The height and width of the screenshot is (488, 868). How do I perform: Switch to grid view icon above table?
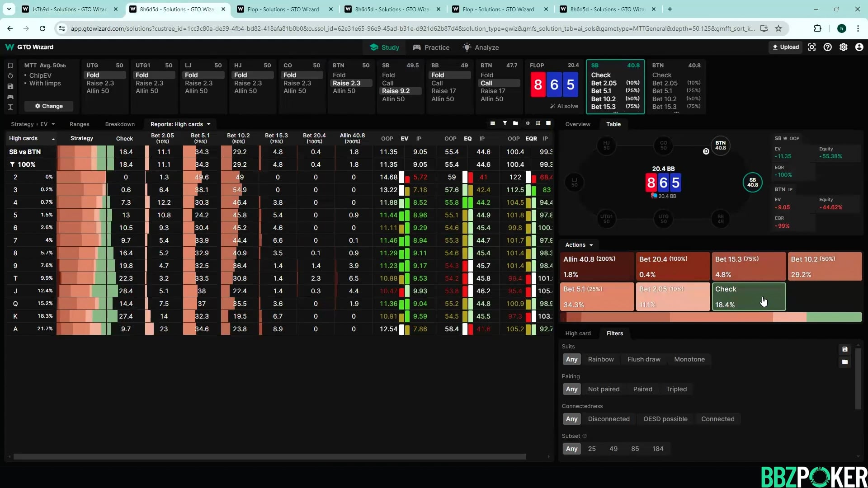pos(538,123)
